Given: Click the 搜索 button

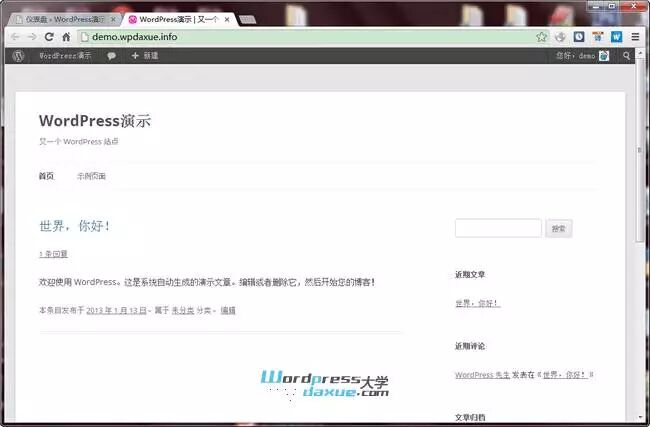Looking at the screenshot, I should point(559,228).
